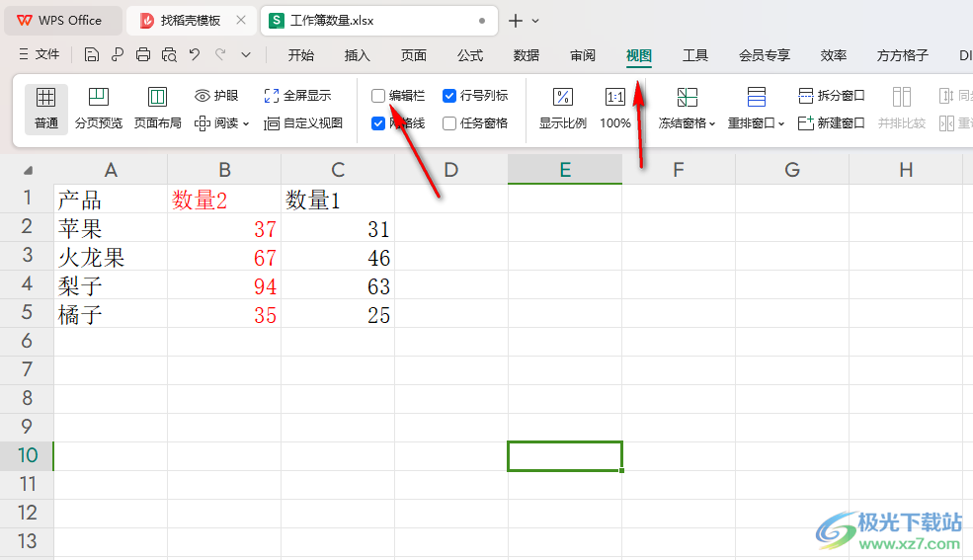
Task: Open 效率 efficiency tab
Action: click(x=834, y=55)
